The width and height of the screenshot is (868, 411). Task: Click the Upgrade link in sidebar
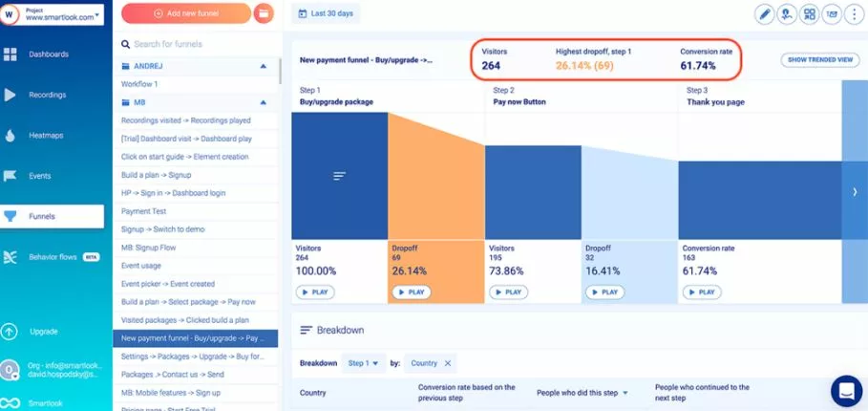click(x=44, y=332)
